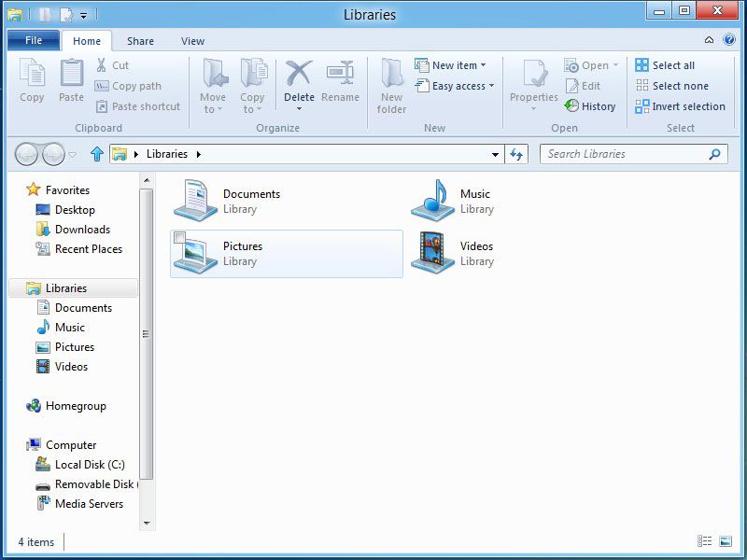Click Invert selection in the ribbon
The height and width of the screenshot is (560, 747).
click(680, 106)
